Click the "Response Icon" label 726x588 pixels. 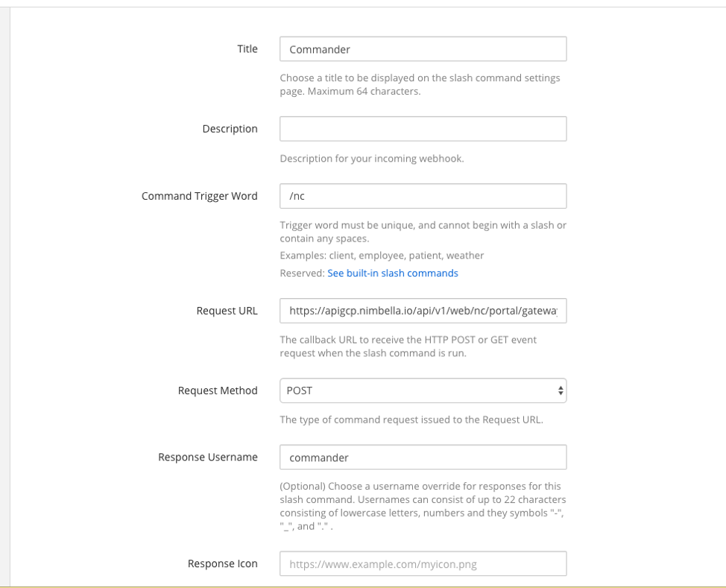[x=222, y=563]
